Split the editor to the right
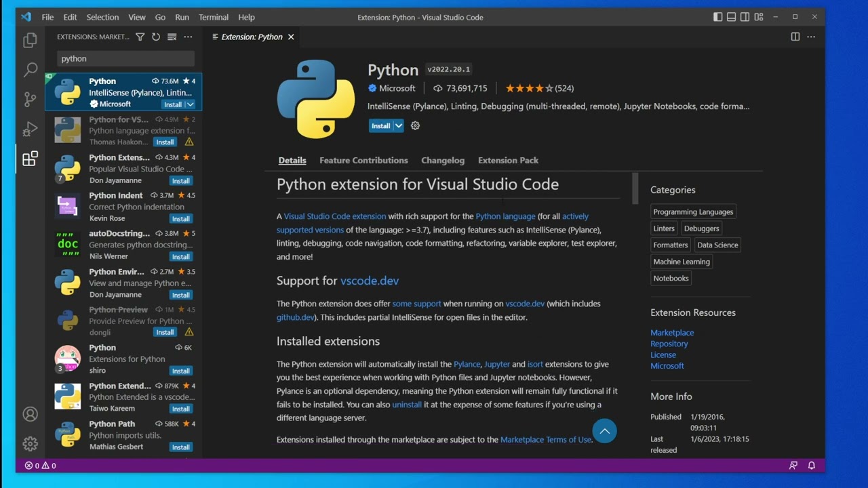This screenshot has height=488, width=868. click(x=795, y=37)
